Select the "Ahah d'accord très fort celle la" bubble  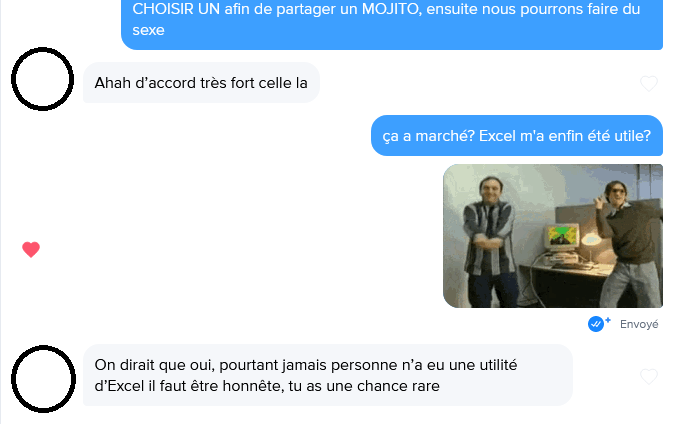[201, 83]
